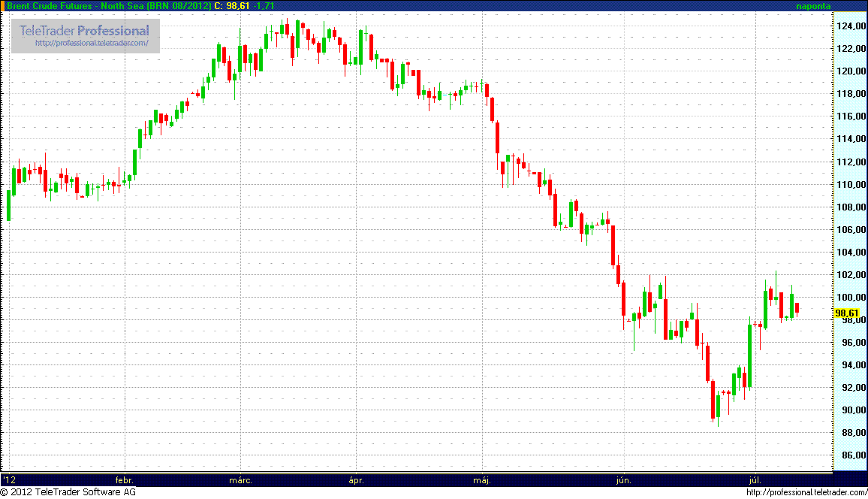Screen dimensions: 868x499
Task: Click the closing value 'C: 98,61' in header
Action: click(x=231, y=5)
